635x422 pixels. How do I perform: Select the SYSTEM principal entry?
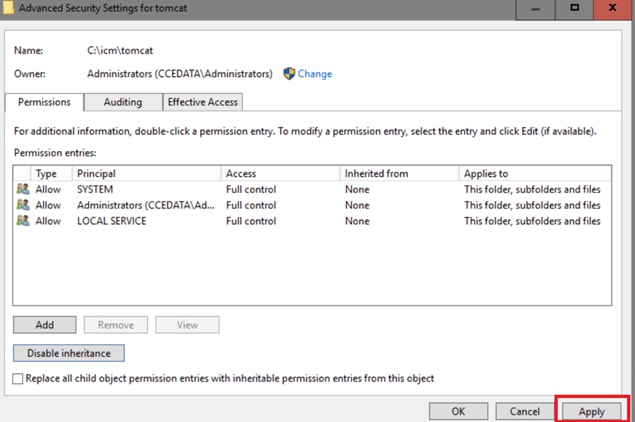[95, 189]
